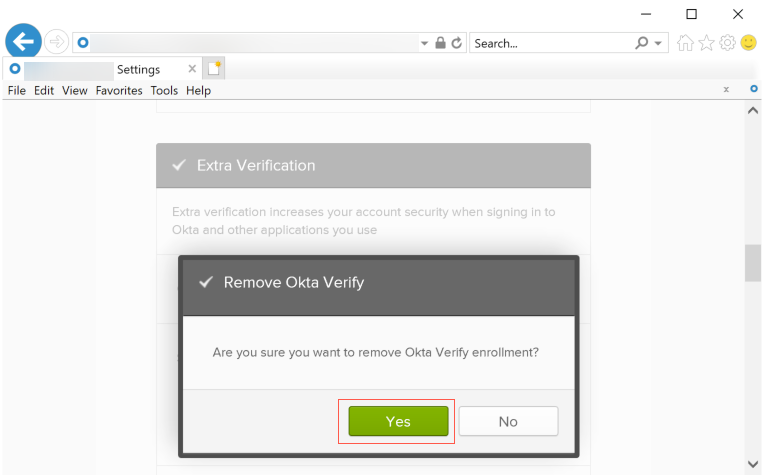Click the browser Back arrow button
The image size is (762, 475).
pos(22,42)
